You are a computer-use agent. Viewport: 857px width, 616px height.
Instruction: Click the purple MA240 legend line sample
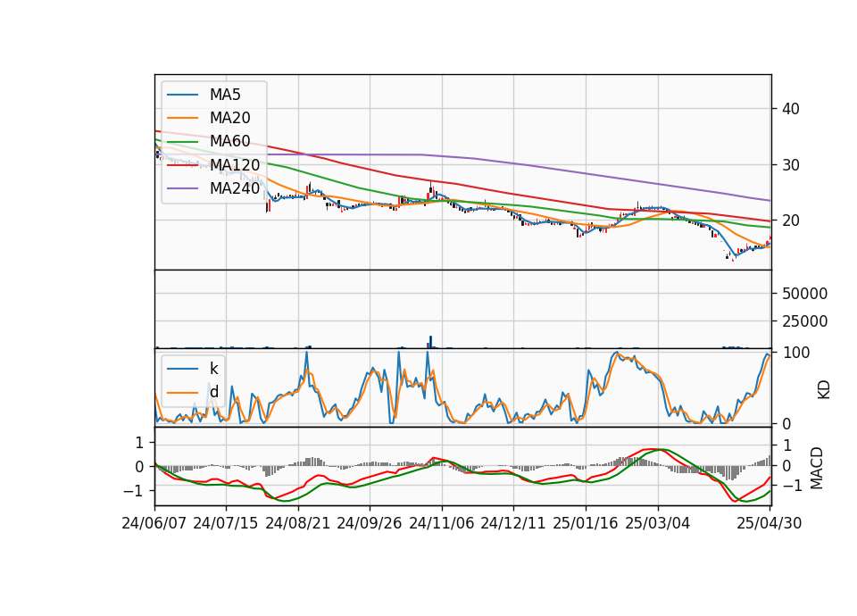pyautogui.click(x=182, y=188)
